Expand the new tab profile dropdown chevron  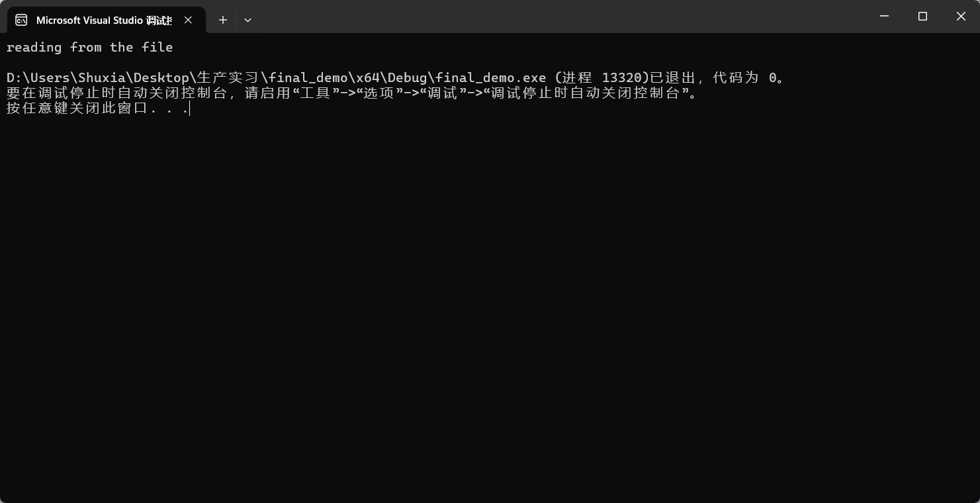(247, 20)
